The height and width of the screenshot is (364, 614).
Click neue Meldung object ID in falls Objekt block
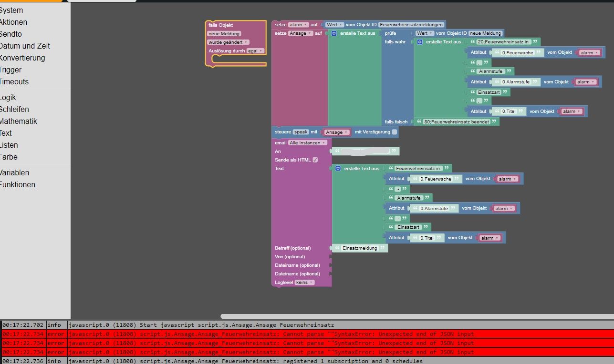click(x=224, y=34)
